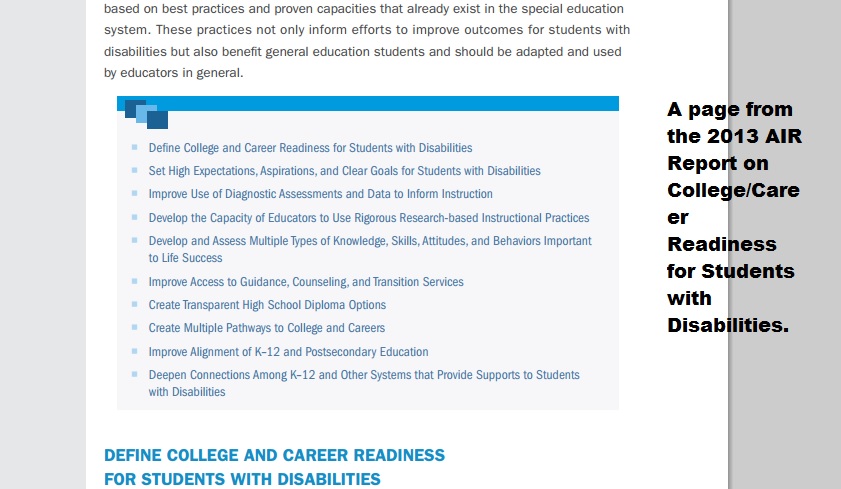Click "Set High Expectations, Aspirations, and Clear Goals" item
The width and height of the screenshot is (841, 489).
pyautogui.click(x=344, y=171)
